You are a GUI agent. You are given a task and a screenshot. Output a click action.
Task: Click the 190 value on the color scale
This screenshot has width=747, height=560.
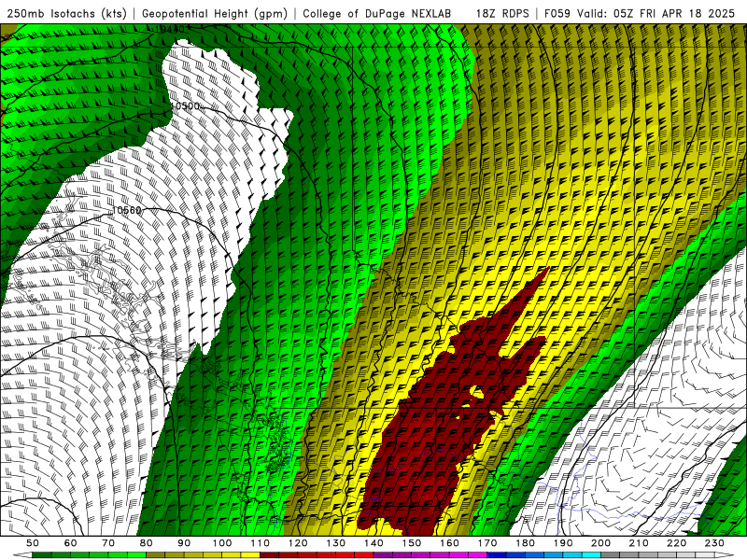563,543
